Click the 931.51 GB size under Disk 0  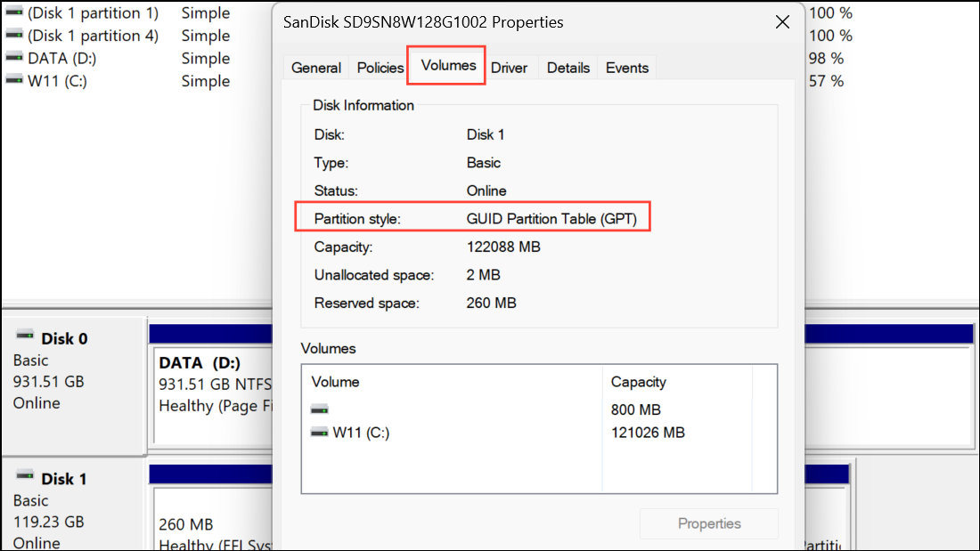pos(48,382)
